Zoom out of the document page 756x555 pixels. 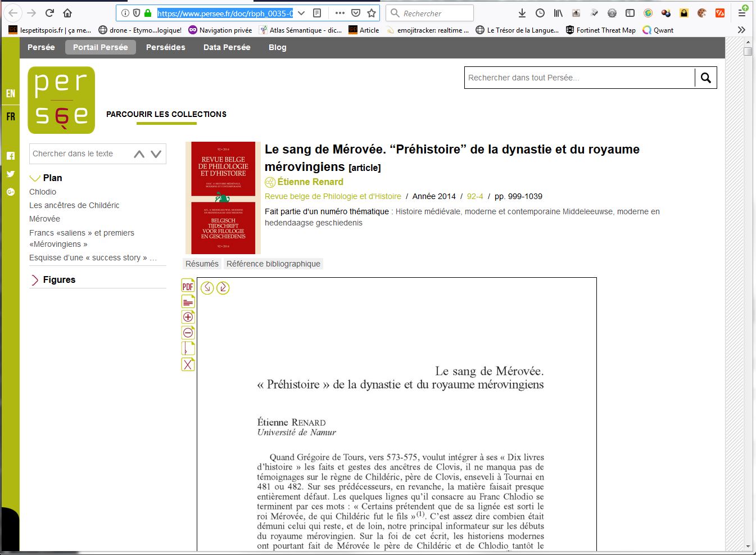188,333
